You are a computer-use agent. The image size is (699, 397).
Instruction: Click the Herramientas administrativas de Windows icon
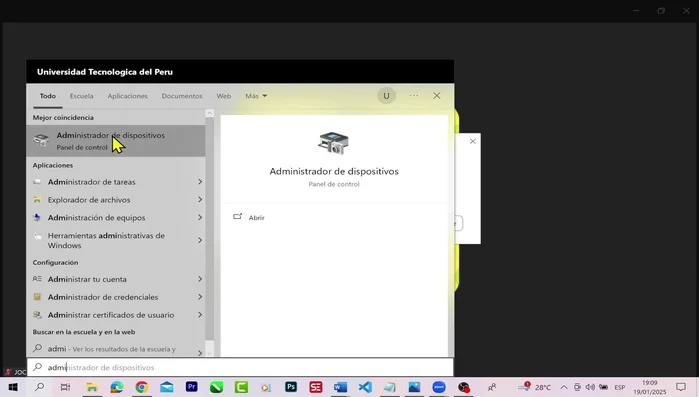(37, 236)
